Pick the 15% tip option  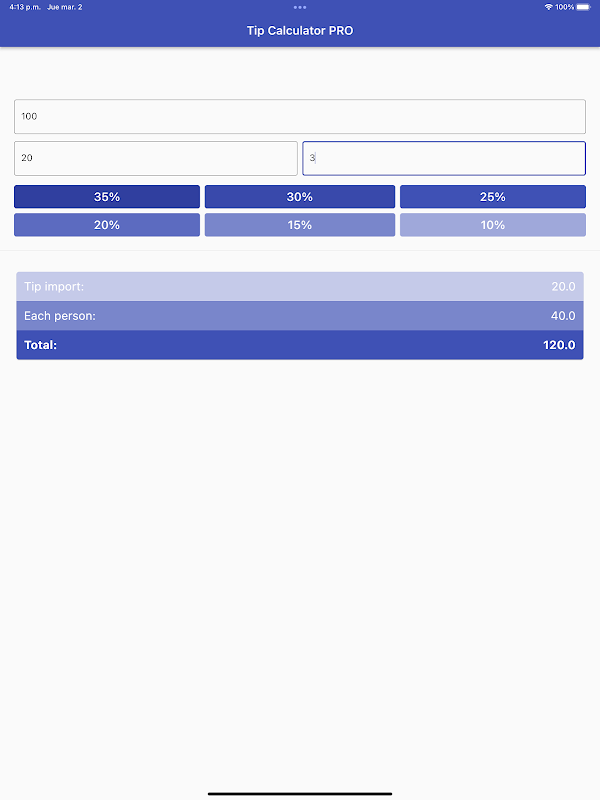pyautogui.click(x=299, y=225)
